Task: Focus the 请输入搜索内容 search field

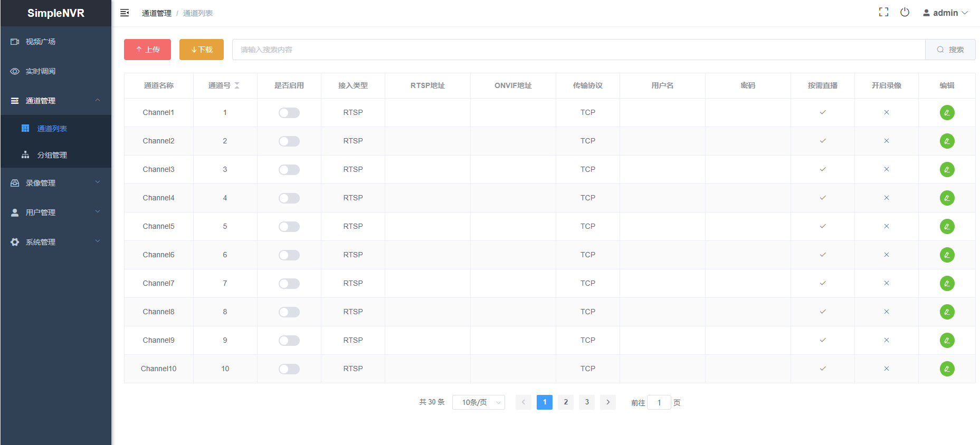Action: [578, 50]
